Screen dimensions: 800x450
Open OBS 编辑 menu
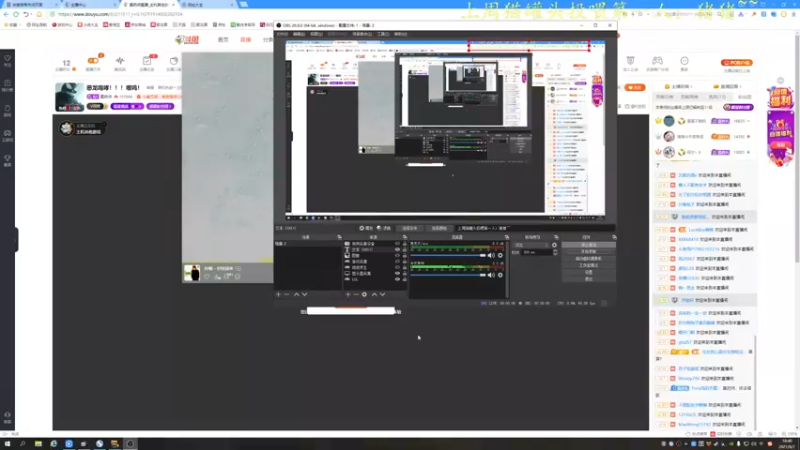299,34
